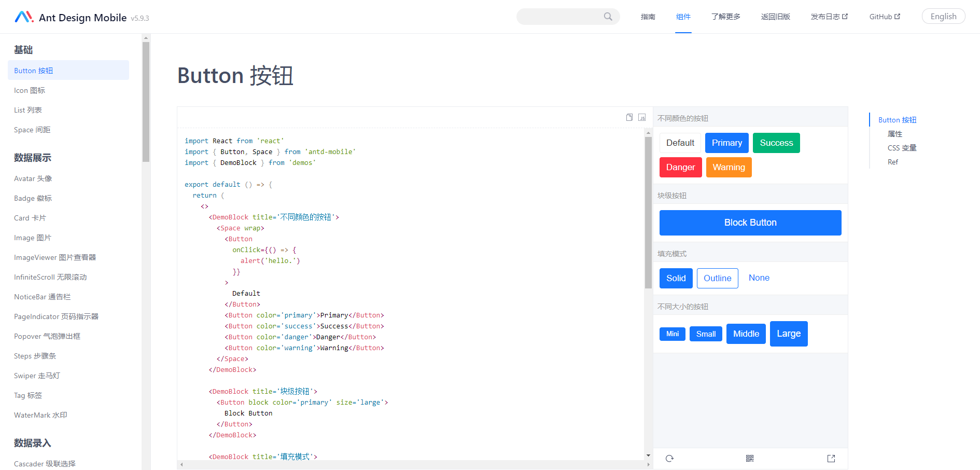Open 发布日志 external link
Viewport: 980px width, 470px height.
(829, 17)
